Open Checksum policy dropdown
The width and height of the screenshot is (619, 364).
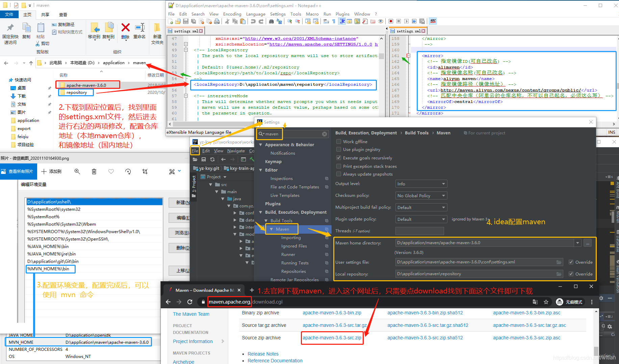(421, 196)
